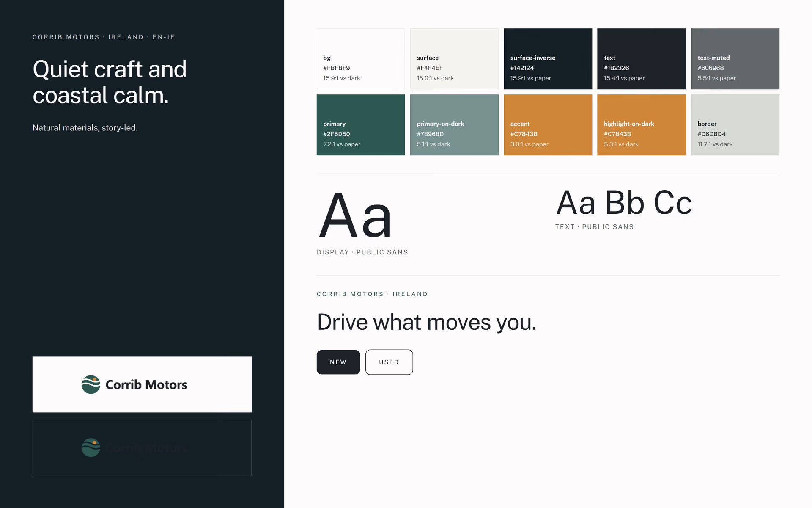
Task: Click the 'Drive what moves you.' headline
Action: (x=427, y=322)
